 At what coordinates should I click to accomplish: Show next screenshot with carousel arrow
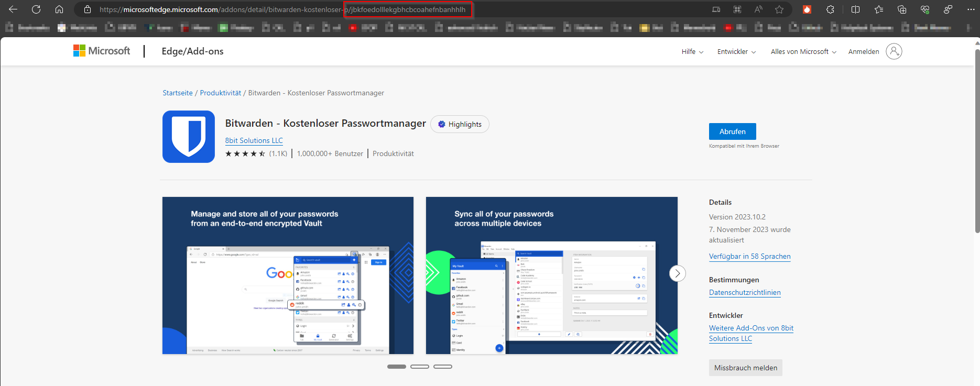point(678,273)
